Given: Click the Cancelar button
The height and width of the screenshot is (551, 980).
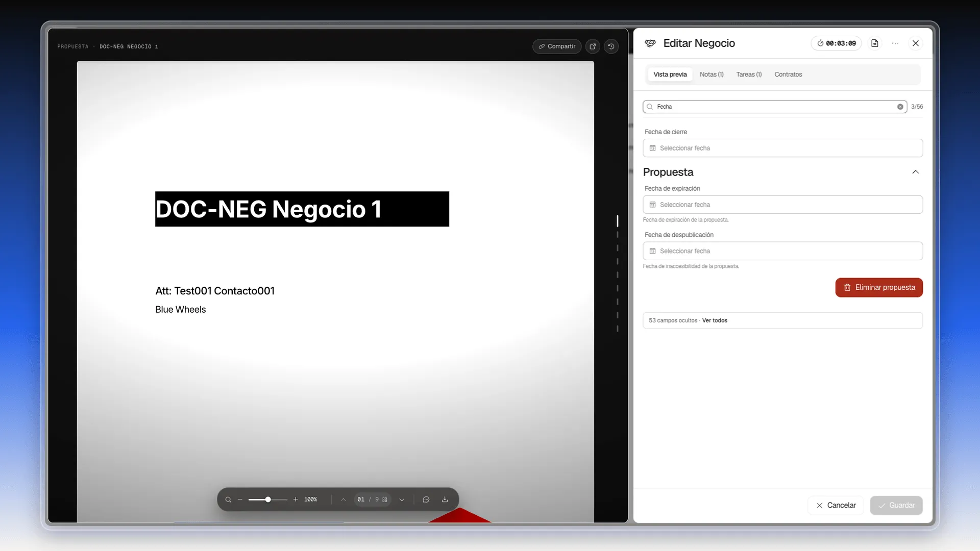Looking at the screenshot, I should [836, 506].
